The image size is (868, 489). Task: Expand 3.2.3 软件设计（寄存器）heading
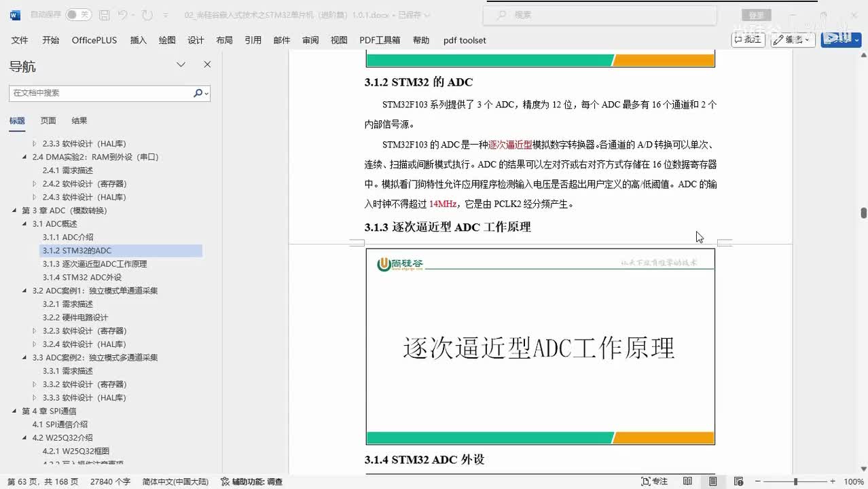(x=35, y=331)
